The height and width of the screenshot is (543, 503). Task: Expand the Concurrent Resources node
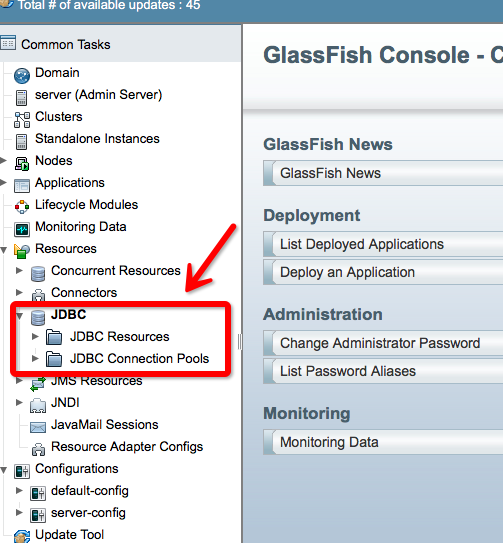pos(19,270)
